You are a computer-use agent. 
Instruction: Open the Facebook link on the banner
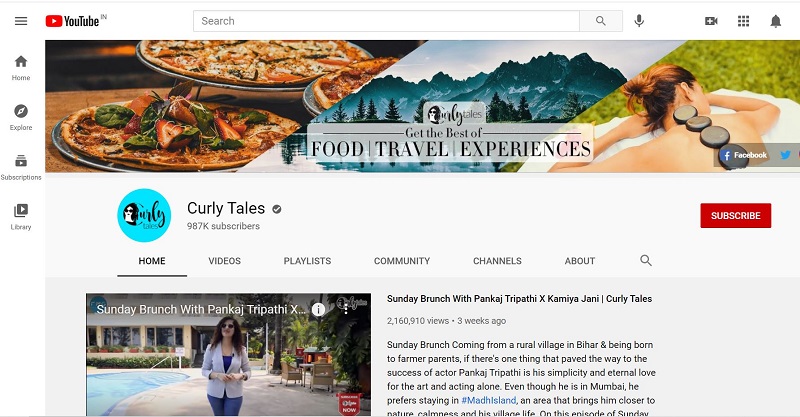pos(743,155)
